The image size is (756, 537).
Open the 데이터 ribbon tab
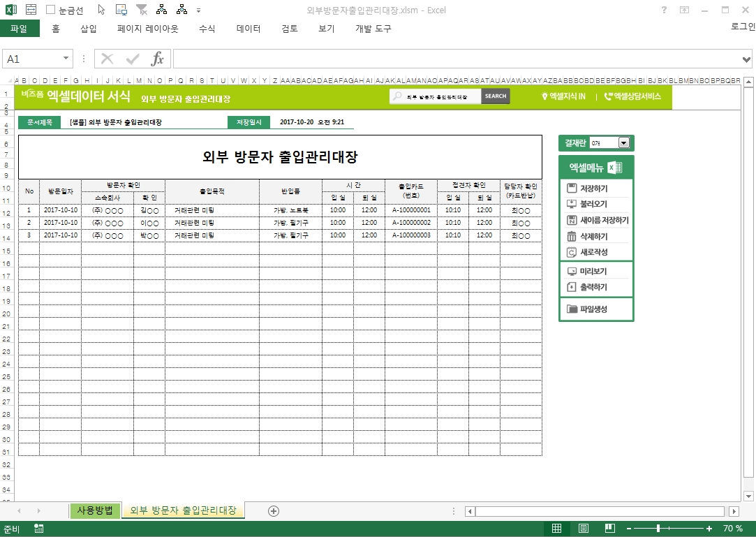(x=249, y=29)
